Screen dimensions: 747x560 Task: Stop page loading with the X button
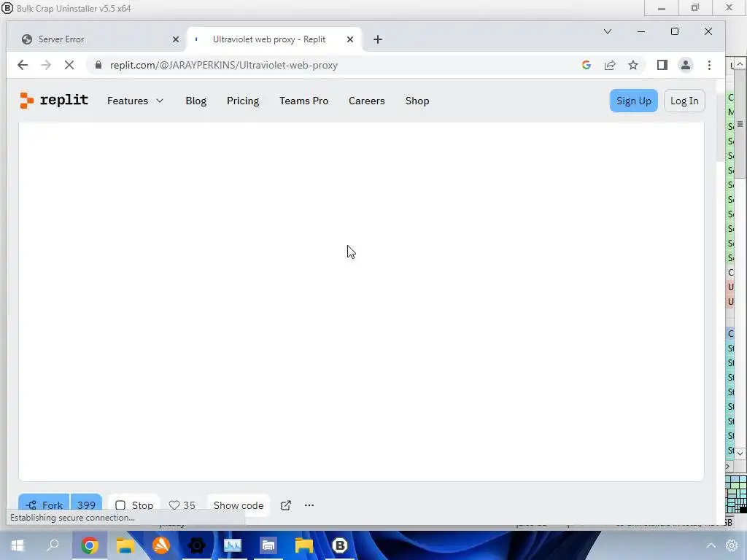69,65
